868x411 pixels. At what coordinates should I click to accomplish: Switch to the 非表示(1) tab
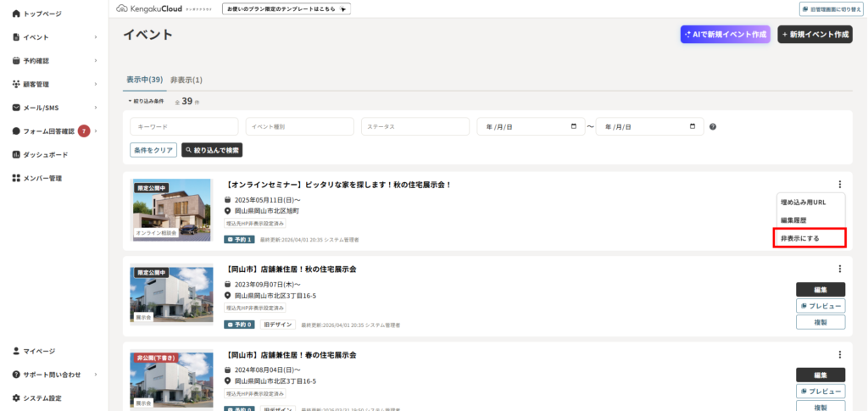point(186,80)
